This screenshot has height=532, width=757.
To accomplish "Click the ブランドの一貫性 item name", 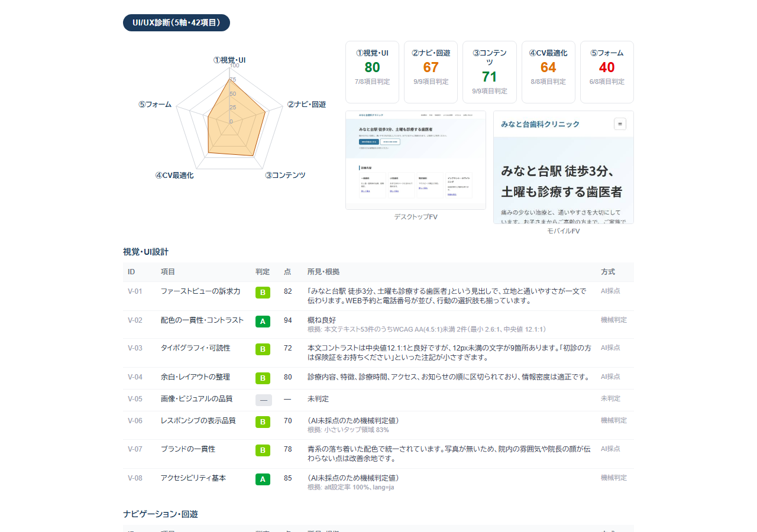I will coord(188,449).
